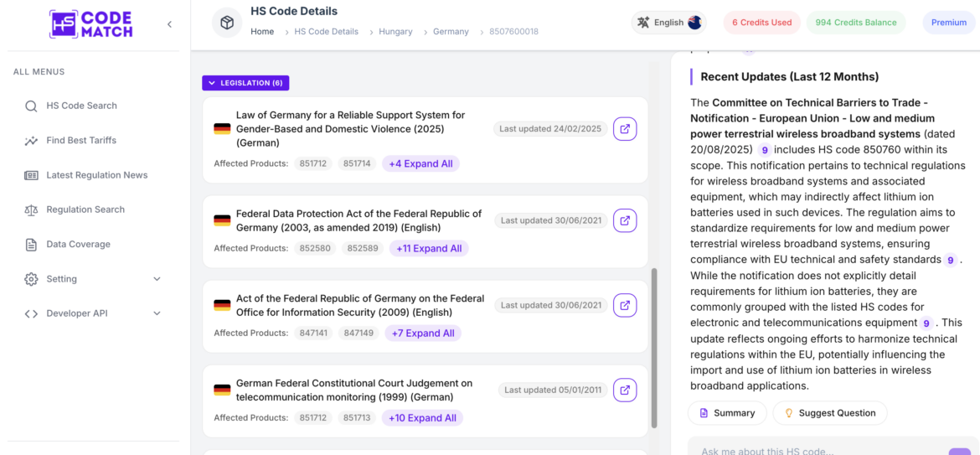The width and height of the screenshot is (980, 455).
Task: Expand +11 affected products list
Action: (429, 249)
